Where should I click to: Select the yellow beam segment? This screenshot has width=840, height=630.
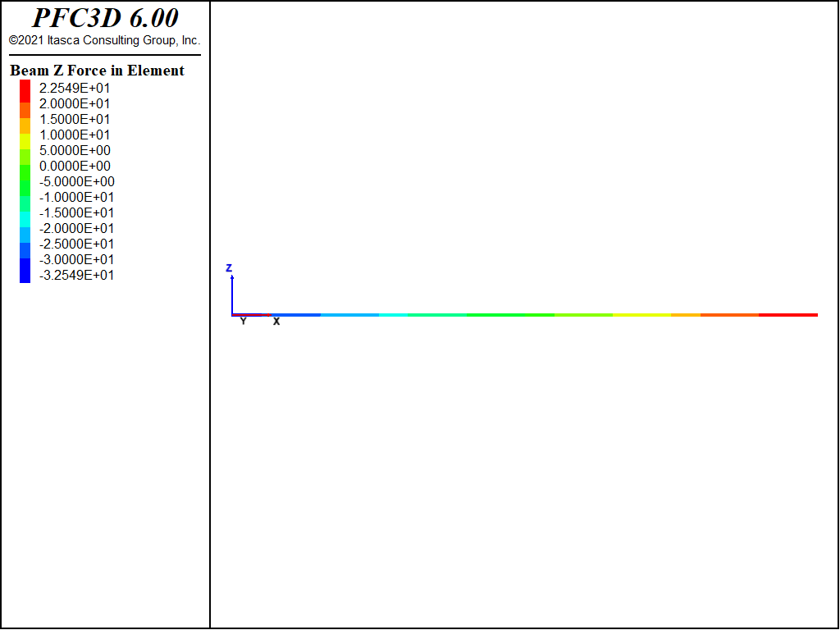coord(641,315)
